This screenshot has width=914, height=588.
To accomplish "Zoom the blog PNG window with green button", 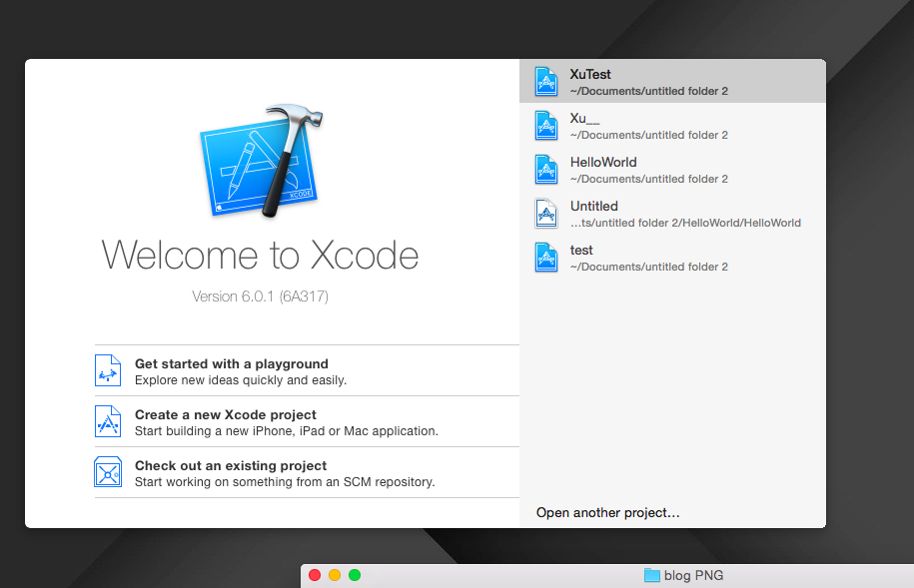I will click(x=355, y=575).
